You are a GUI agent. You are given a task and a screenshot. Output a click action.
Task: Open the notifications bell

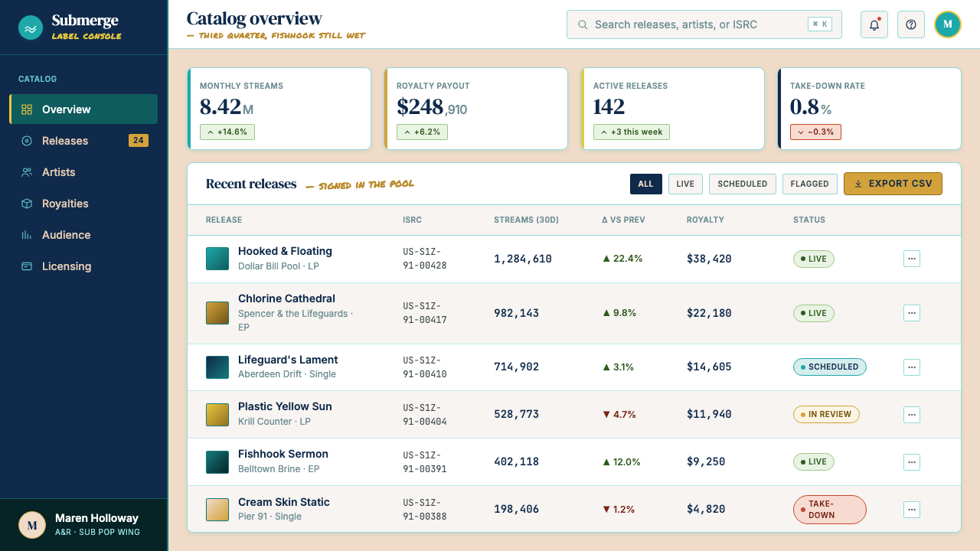874,24
